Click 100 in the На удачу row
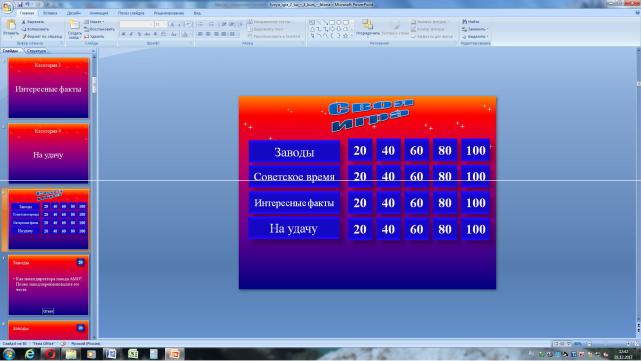The height and width of the screenshot is (361, 641). point(475,229)
